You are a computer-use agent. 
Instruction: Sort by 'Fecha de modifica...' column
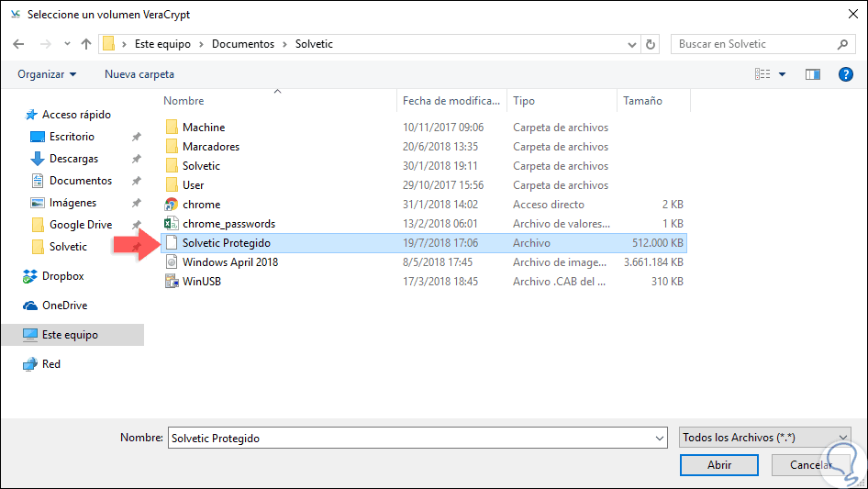click(x=451, y=101)
